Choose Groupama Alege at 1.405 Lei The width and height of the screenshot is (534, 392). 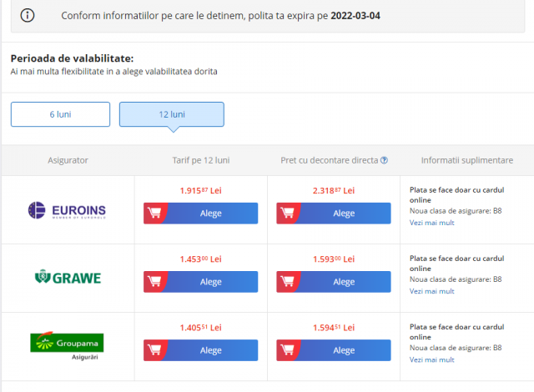[x=210, y=350]
